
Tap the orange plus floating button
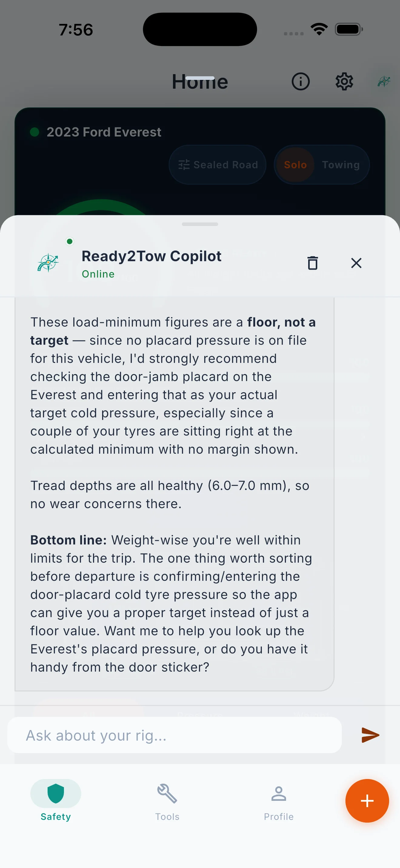(367, 801)
